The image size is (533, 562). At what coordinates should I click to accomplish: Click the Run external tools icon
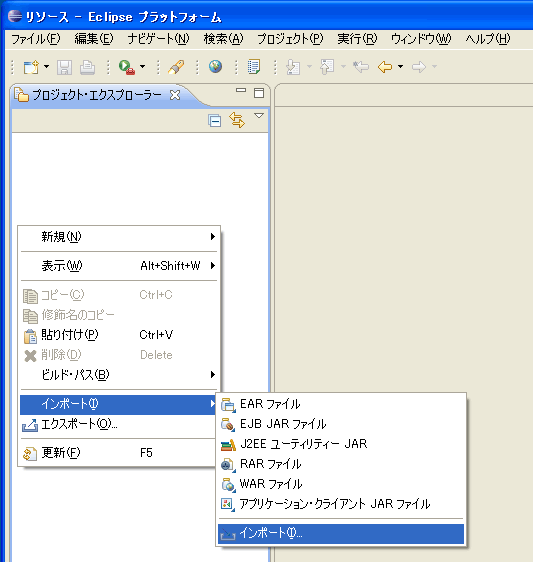[127, 67]
